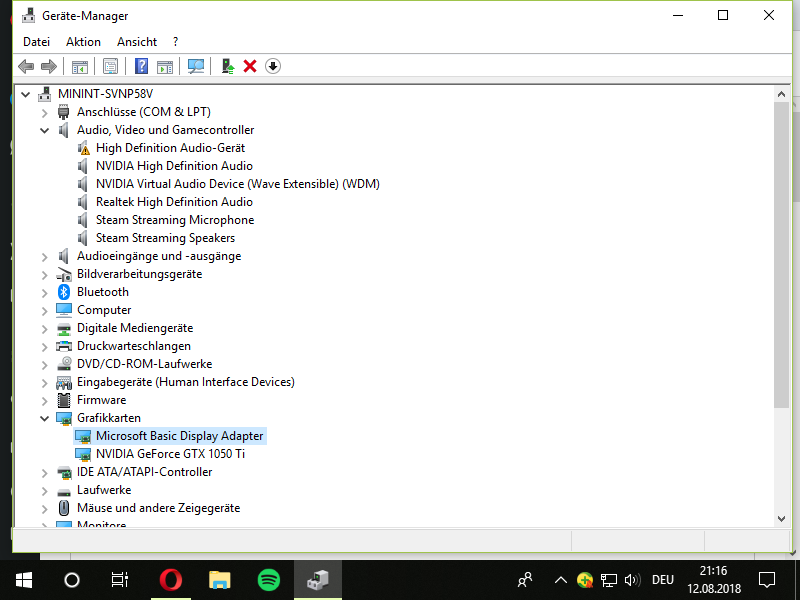The height and width of the screenshot is (600, 800).
Task: Expand the Anschlüsse (COM & LPT) node
Action: click(44, 112)
